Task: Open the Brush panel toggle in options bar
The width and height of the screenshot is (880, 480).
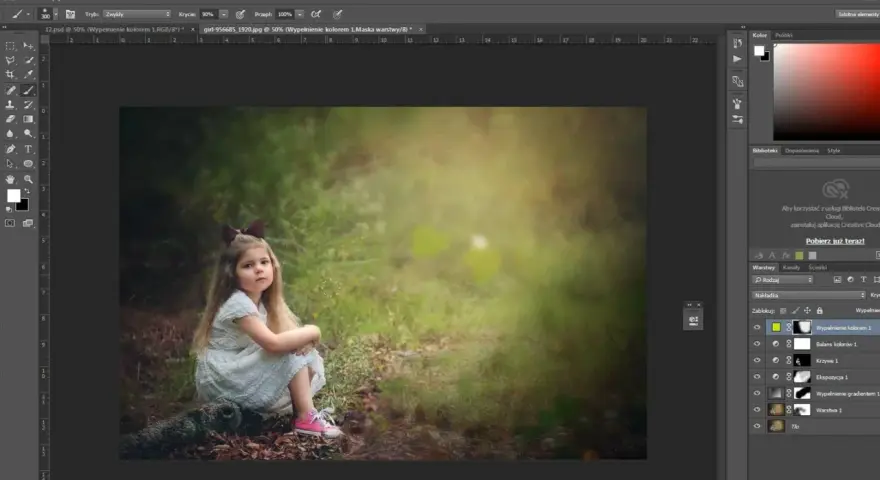Action: [70, 14]
